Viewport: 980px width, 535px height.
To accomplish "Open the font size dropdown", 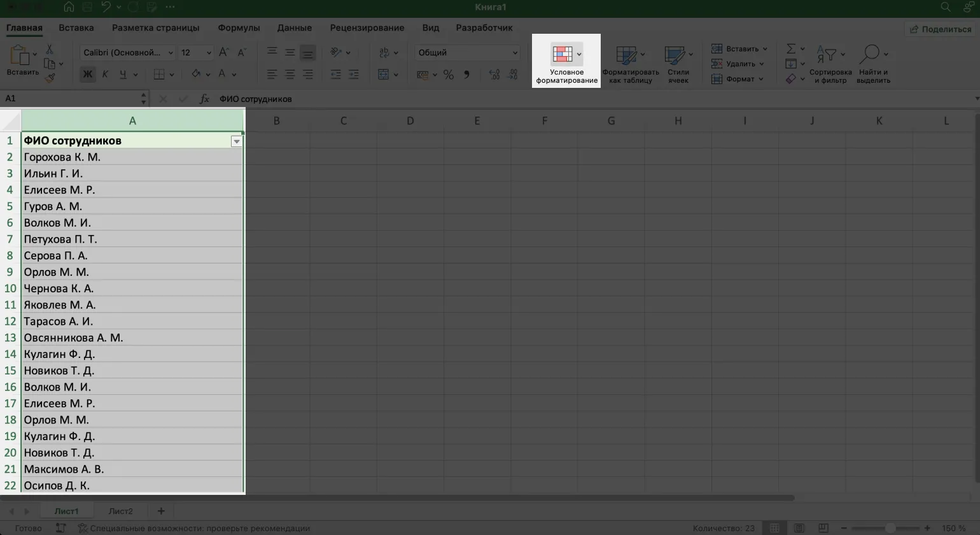I will pos(209,53).
